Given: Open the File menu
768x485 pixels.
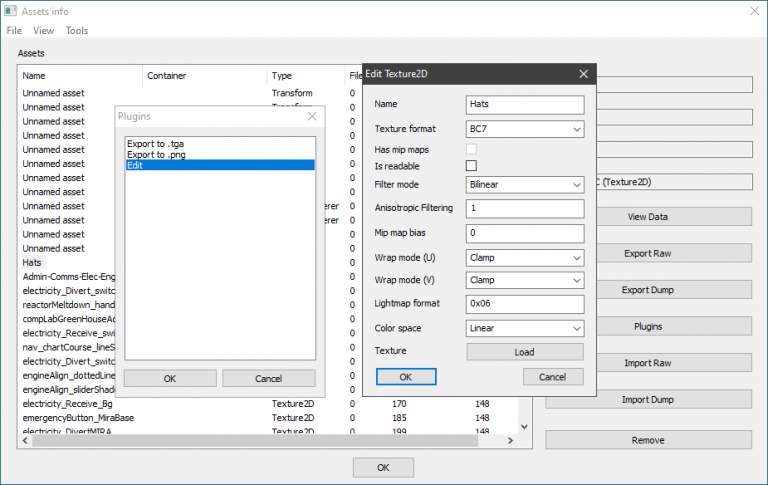Looking at the screenshot, I should (x=14, y=31).
